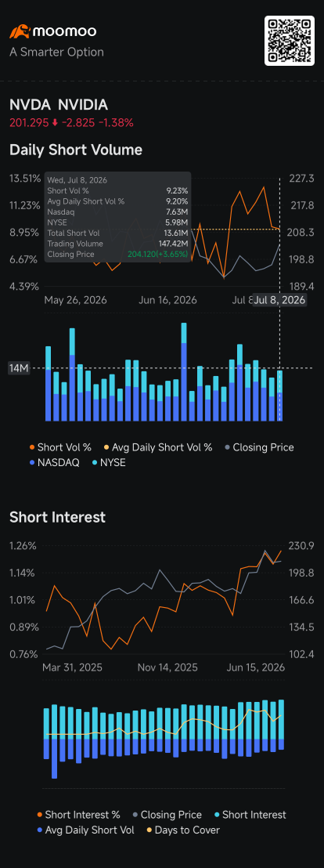The image size is (324, 868).
Task: Click the NVDA NVIDIA ticker title
Action: click(x=59, y=105)
